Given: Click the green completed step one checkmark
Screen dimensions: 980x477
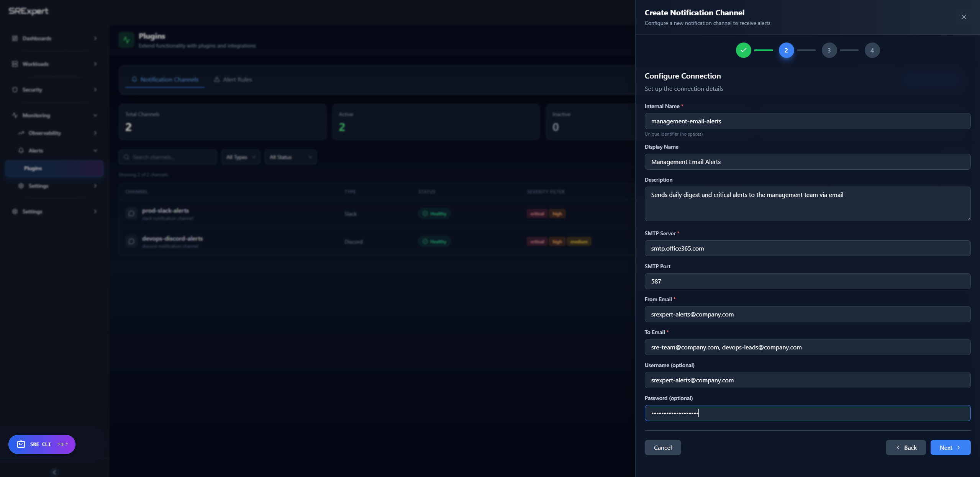Looking at the screenshot, I should 743,50.
